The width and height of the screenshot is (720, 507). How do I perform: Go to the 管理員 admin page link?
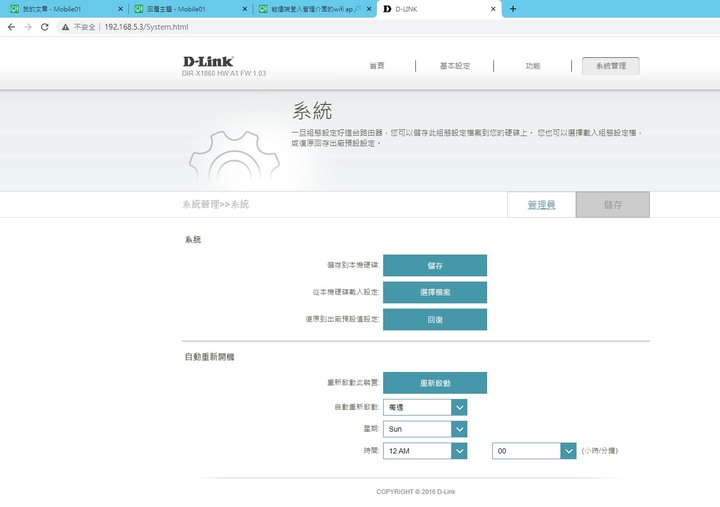[x=541, y=204]
